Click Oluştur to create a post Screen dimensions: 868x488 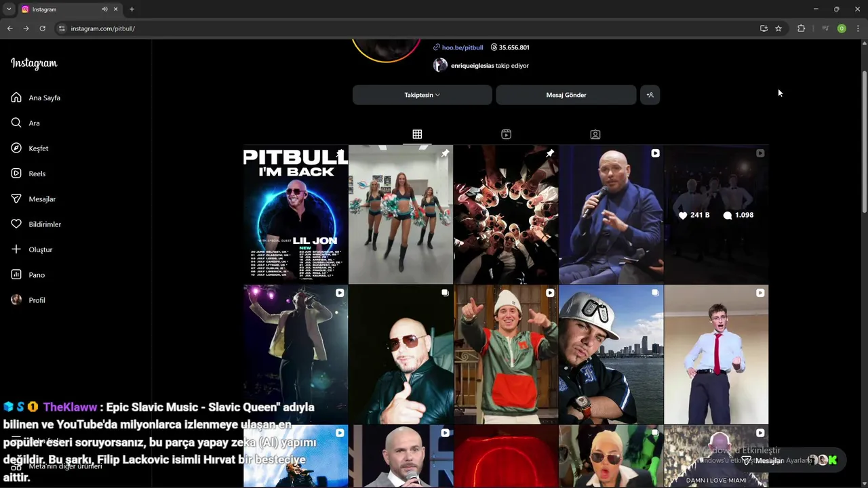coord(40,249)
